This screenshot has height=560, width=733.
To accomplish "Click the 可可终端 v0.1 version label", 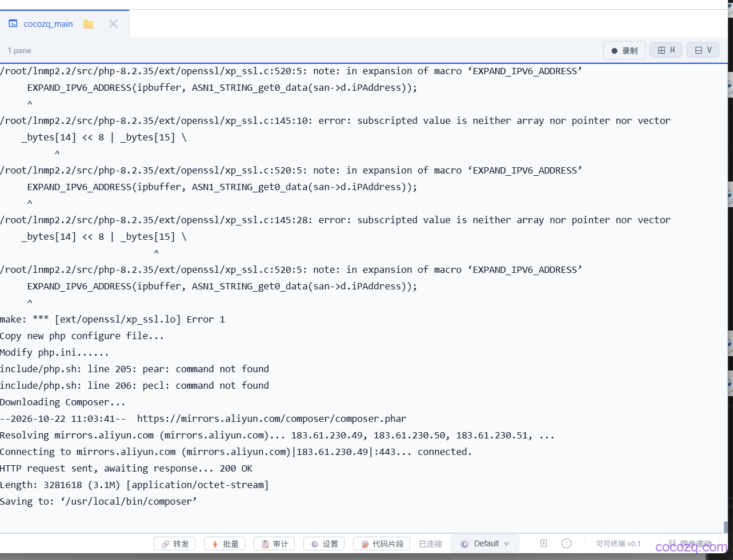I will coord(618,544).
